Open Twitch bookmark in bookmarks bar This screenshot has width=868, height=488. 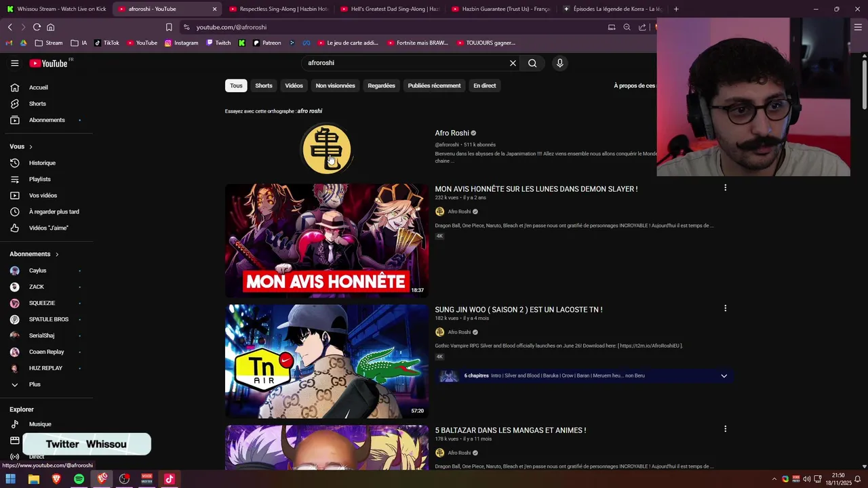[x=218, y=43]
